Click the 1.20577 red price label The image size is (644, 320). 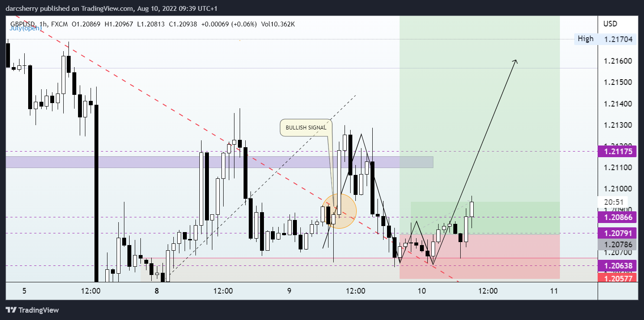[617, 277]
